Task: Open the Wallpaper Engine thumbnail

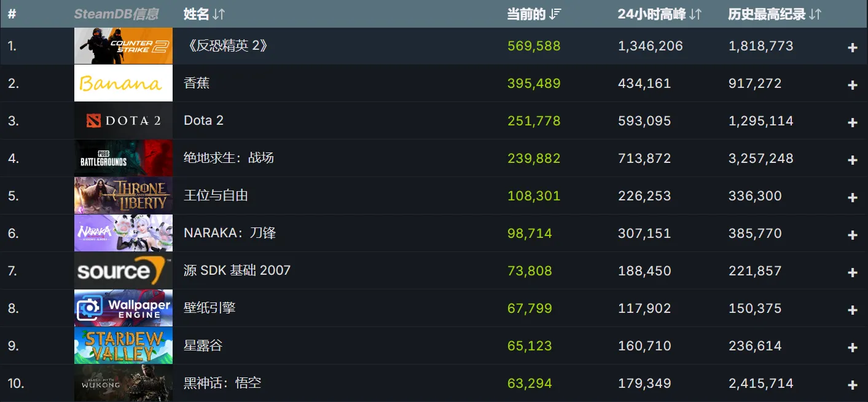Action: tap(123, 309)
